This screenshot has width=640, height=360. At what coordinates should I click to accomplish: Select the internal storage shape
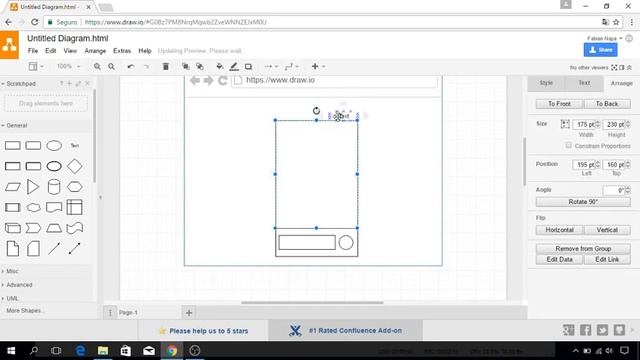point(75,207)
